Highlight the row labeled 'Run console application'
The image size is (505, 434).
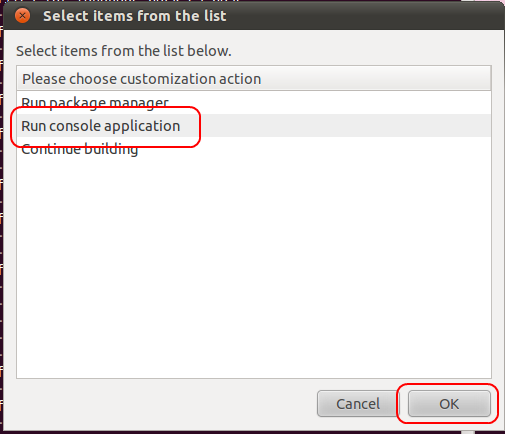click(254, 126)
